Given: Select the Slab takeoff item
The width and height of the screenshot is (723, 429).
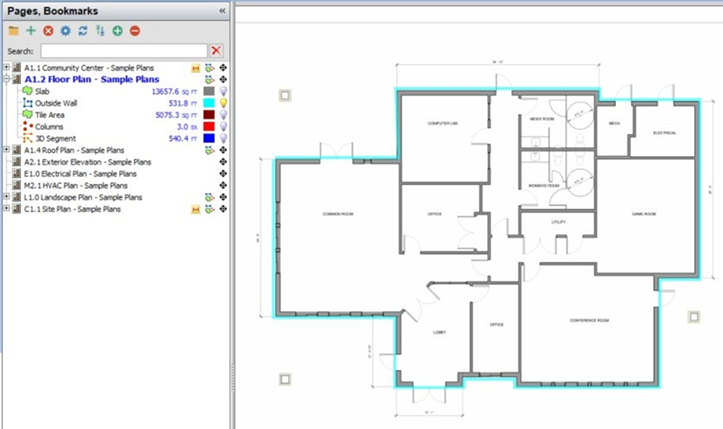Looking at the screenshot, I should point(42,91).
